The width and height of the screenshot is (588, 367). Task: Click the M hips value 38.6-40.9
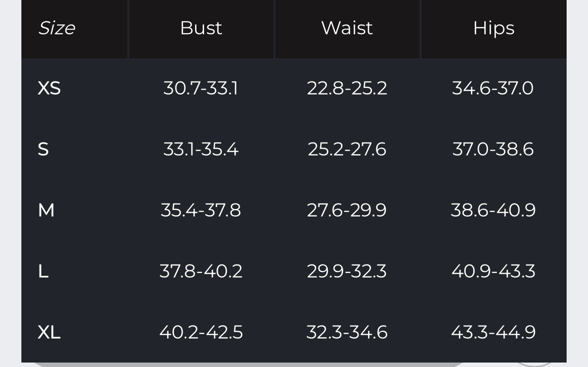coord(494,210)
